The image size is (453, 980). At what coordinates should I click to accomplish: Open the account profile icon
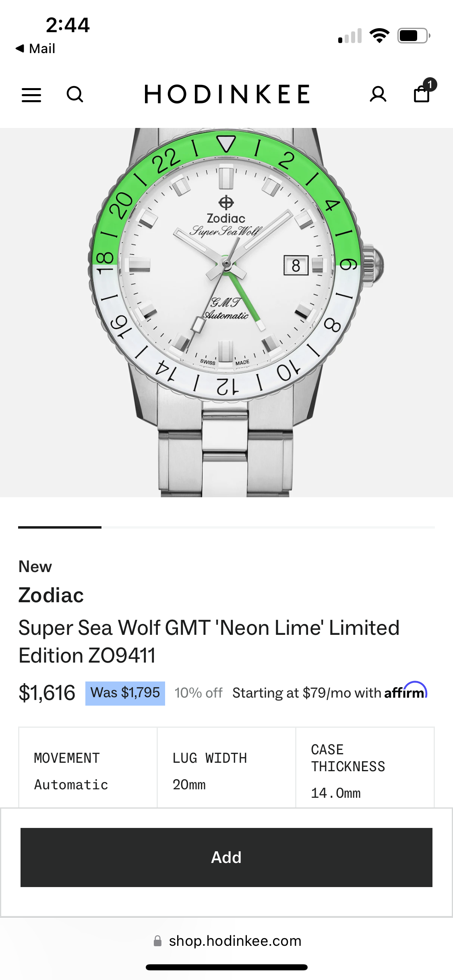[x=378, y=95]
